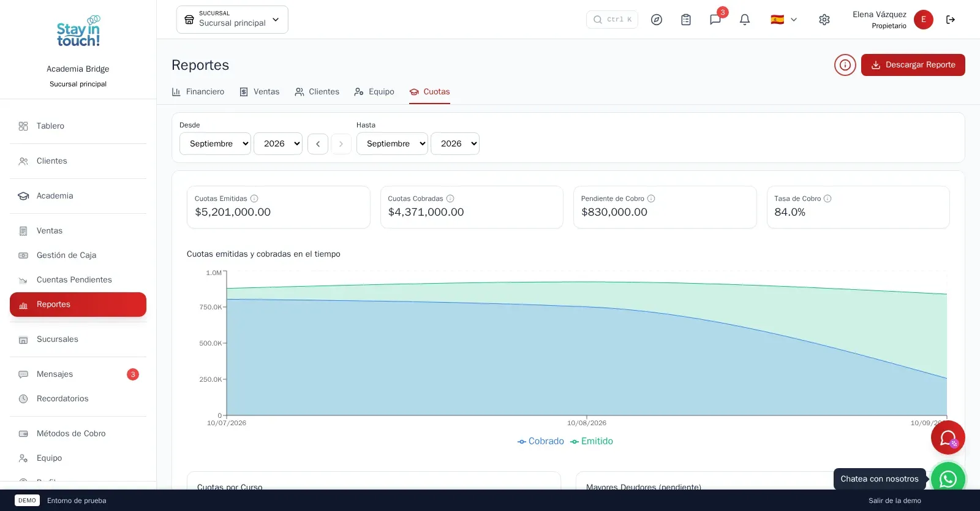Open the language flag dropdown
980x511 pixels.
(x=784, y=20)
